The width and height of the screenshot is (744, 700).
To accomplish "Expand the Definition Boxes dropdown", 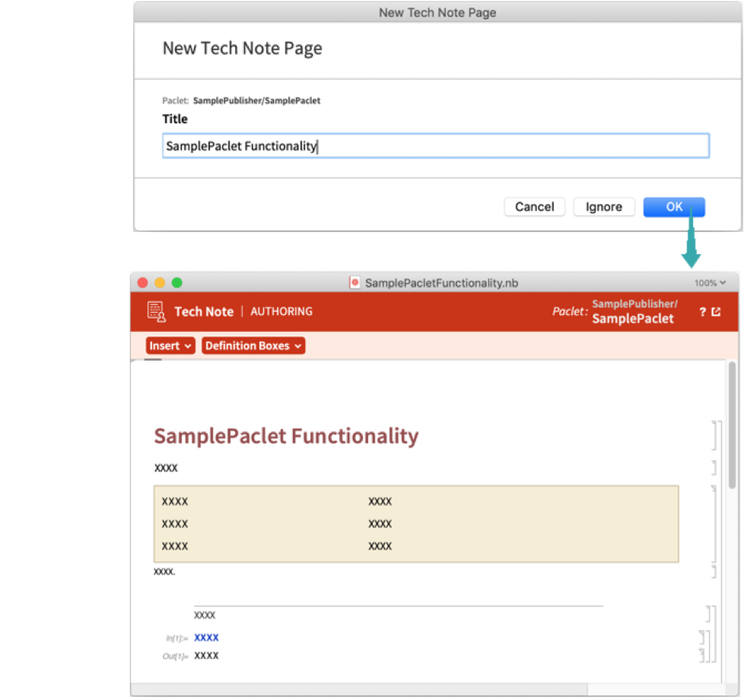I will 253,346.
